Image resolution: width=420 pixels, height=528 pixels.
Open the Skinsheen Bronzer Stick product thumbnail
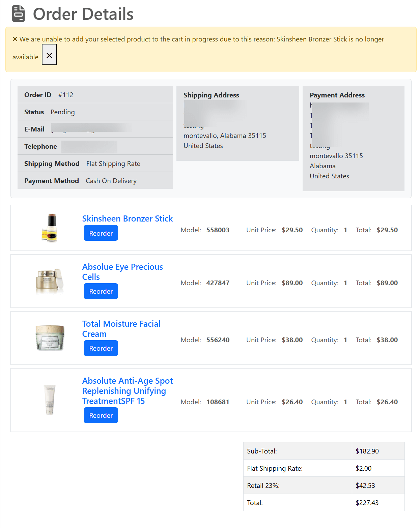[x=50, y=228]
